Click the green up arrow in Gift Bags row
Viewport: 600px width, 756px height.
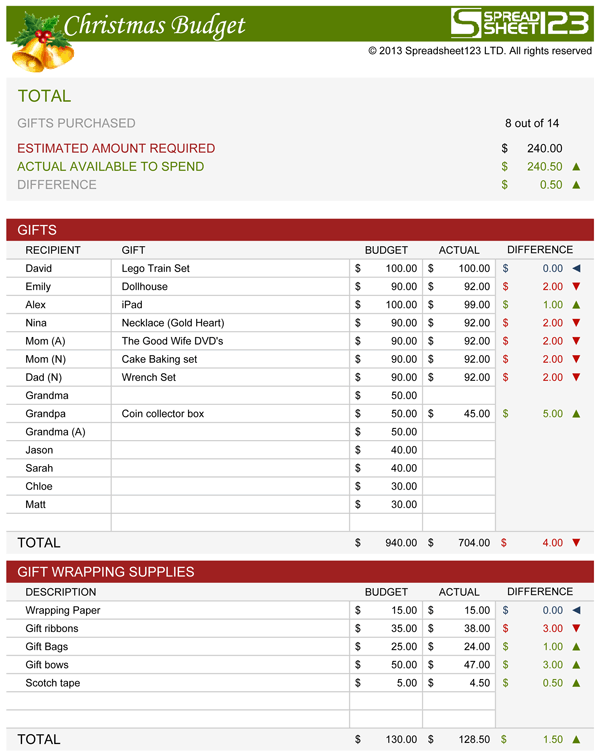coord(576,647)
